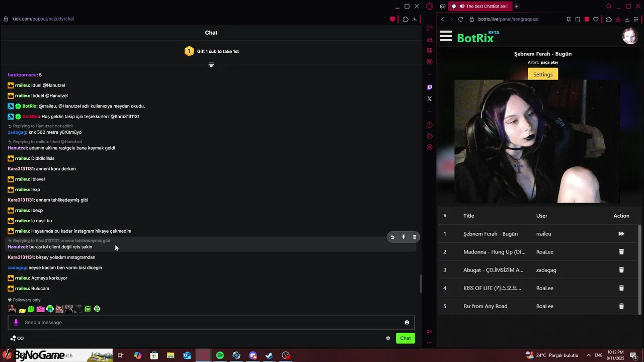Click the streamer webcam video
Image resolution: width=644 pixels, height=362 pixels.
[x=537, y=141]
